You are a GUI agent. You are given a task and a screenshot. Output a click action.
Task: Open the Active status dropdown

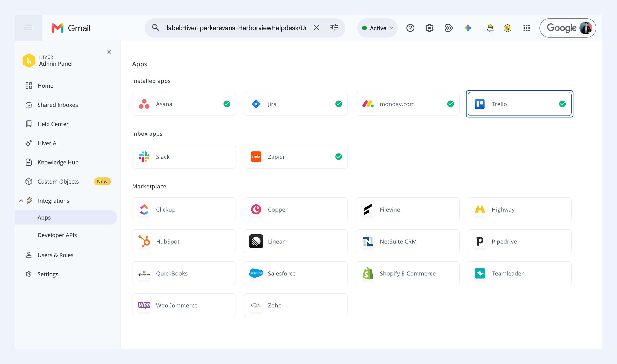pos(377,28)
